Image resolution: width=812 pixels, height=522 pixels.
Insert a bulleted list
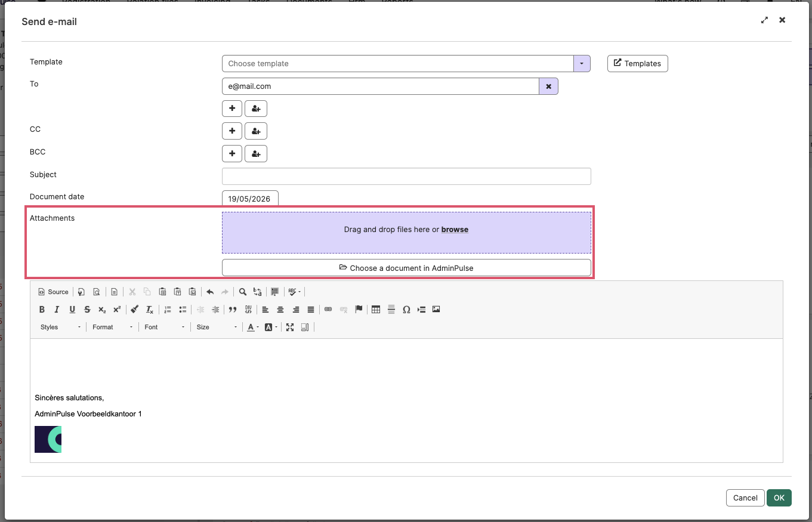pyautogui.click(x=183, y=310)
